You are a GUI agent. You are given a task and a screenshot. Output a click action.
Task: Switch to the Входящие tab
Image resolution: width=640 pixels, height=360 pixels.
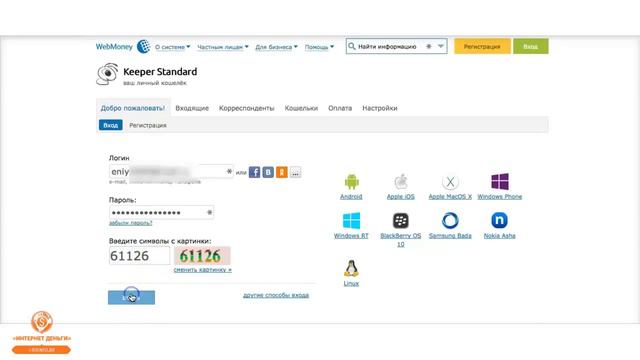click(192, 108)
